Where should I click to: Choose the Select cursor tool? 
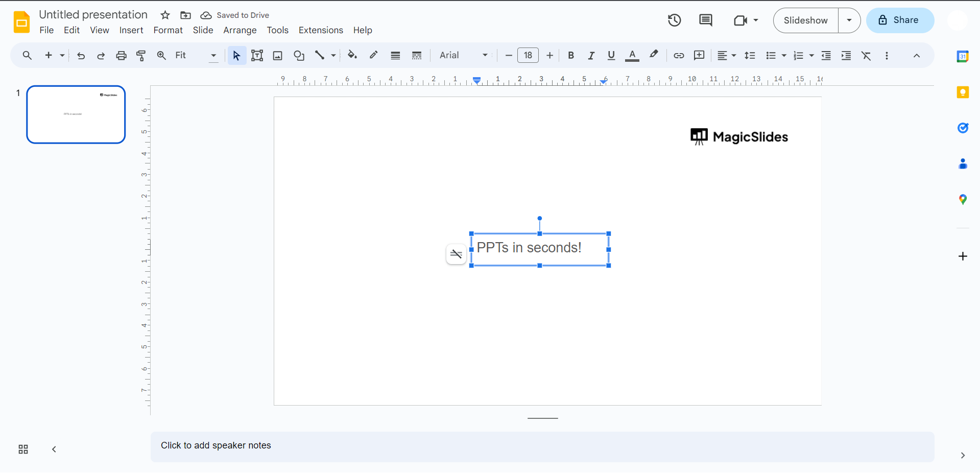236,55
